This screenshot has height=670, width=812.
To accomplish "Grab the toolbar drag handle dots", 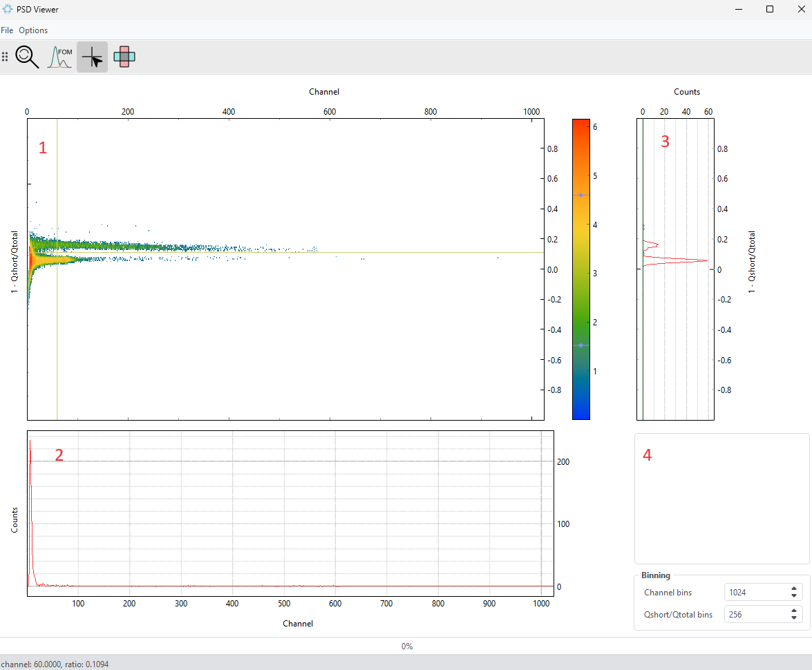I will click(x=6, y=57).
